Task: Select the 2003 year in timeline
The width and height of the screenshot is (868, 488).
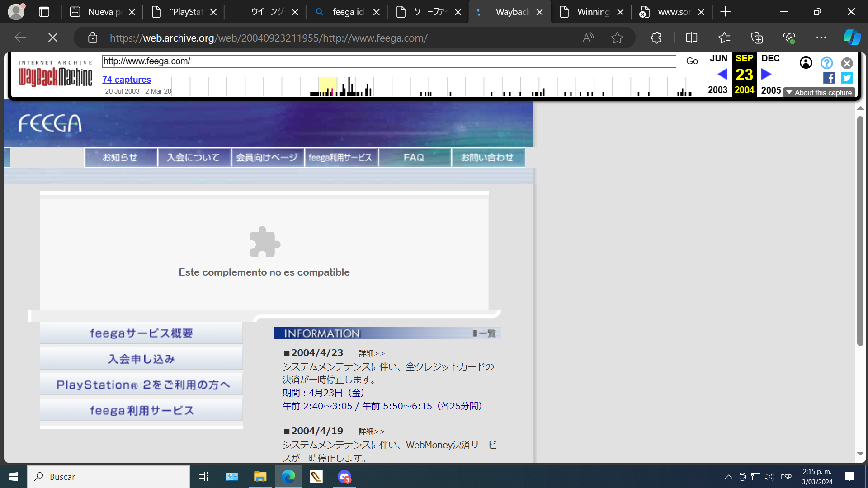Action: (717, 90)
